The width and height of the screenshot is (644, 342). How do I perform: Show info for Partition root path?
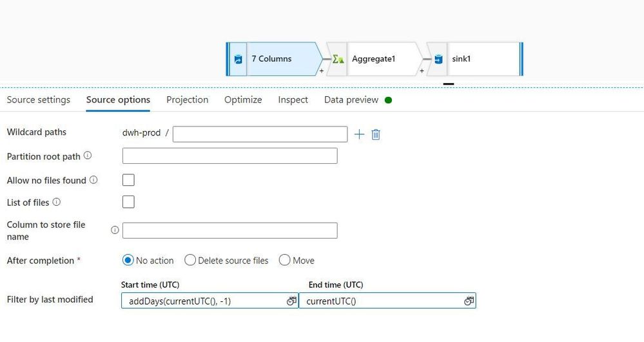88,156
